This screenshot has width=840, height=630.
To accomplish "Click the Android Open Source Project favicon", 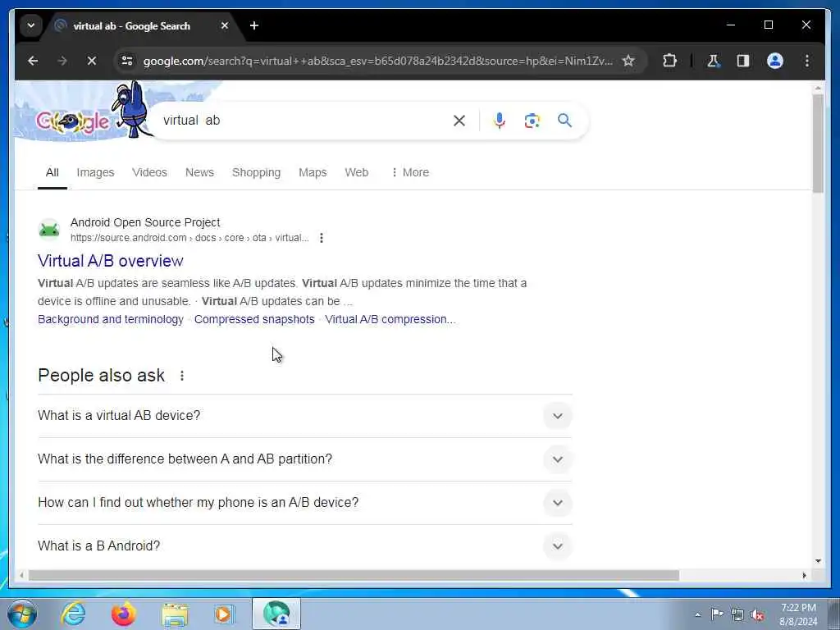I will (x=49, y=230).
